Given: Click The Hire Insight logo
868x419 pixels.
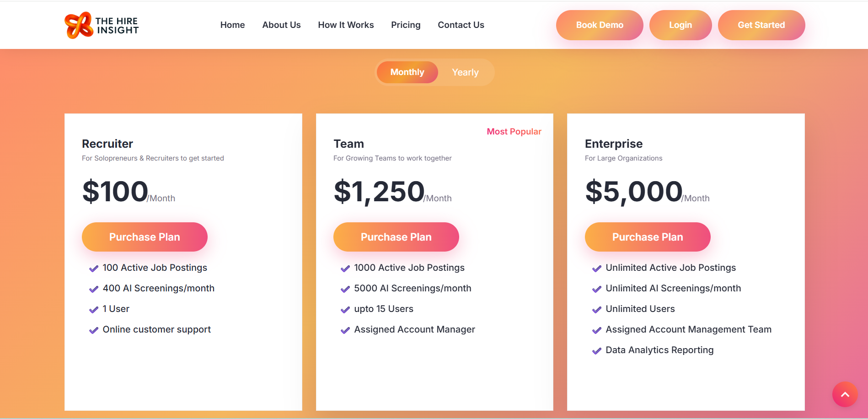Looking at the screenshot, I should click(101, 25).
